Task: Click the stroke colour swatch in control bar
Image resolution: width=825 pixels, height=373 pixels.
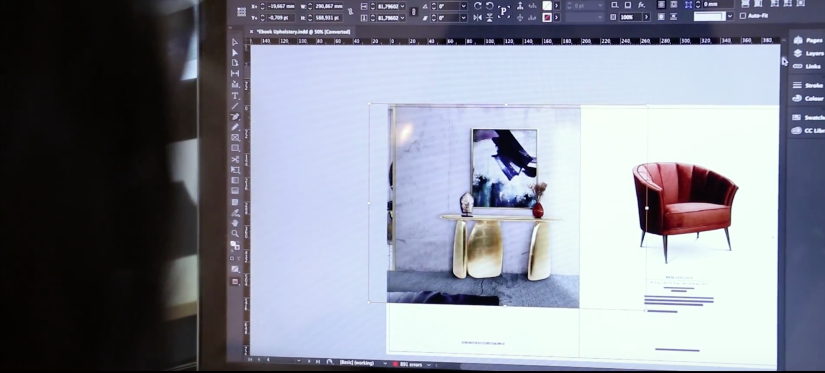Action: pyautogui.click(x=547, y=17)
